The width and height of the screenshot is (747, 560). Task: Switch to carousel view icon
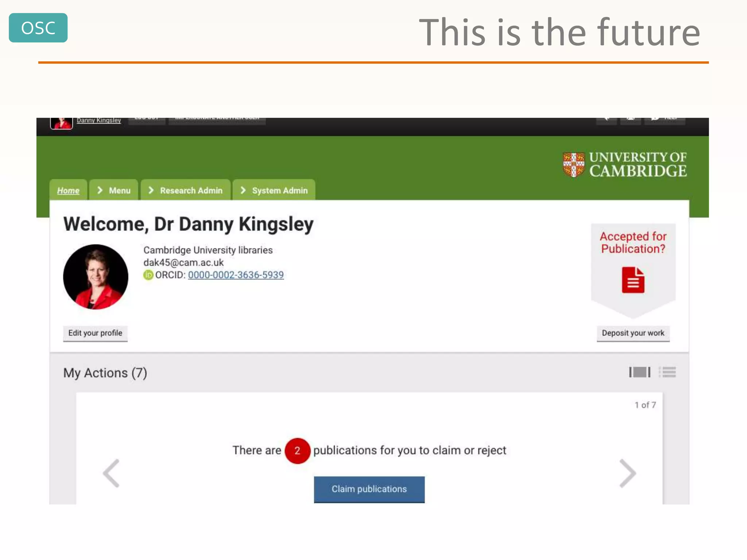pyautogui.click(x=639, y=372)
